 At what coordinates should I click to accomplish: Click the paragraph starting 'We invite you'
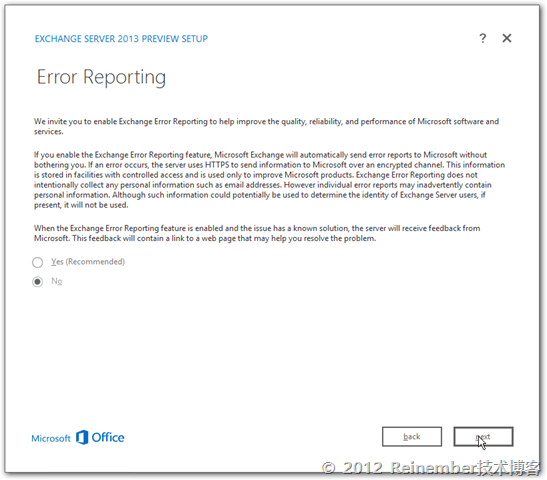pos(267,126)
